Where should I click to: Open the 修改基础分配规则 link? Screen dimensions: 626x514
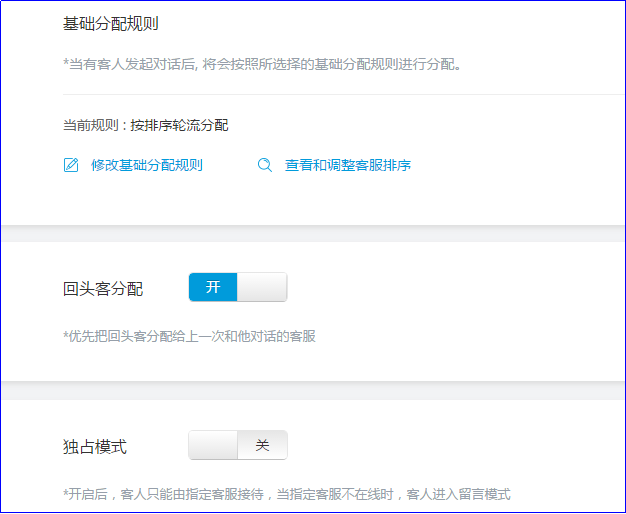(146, 165)
